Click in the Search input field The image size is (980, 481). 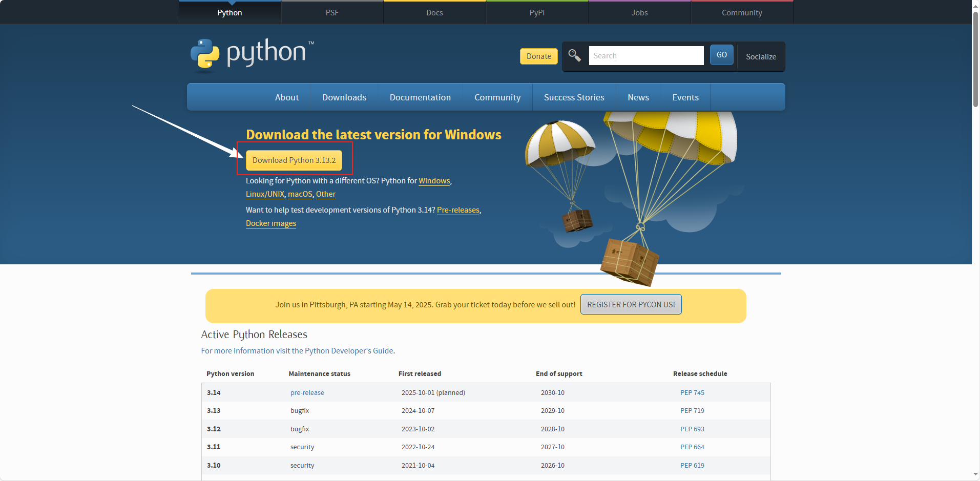pyautogui.click(x=646, y=55)
